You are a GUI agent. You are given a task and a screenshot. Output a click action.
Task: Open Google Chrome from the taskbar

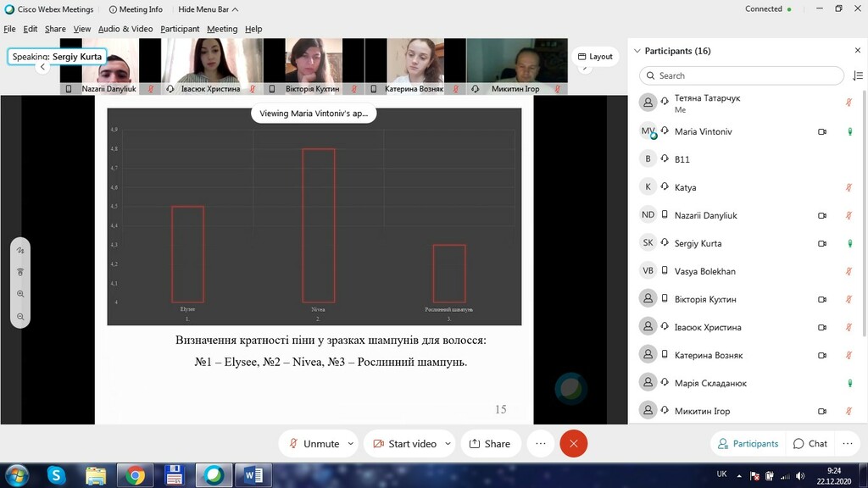[x=135, y=475]
